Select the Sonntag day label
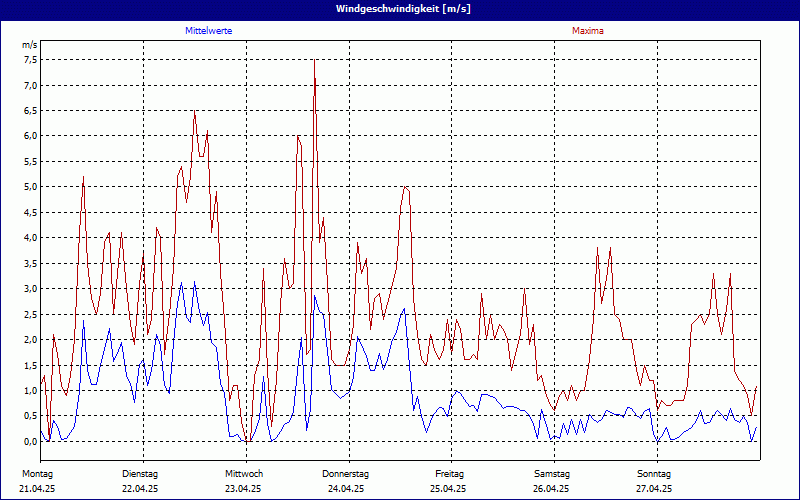The width and height of the screenshot is (800, 500). pos(654,473)
